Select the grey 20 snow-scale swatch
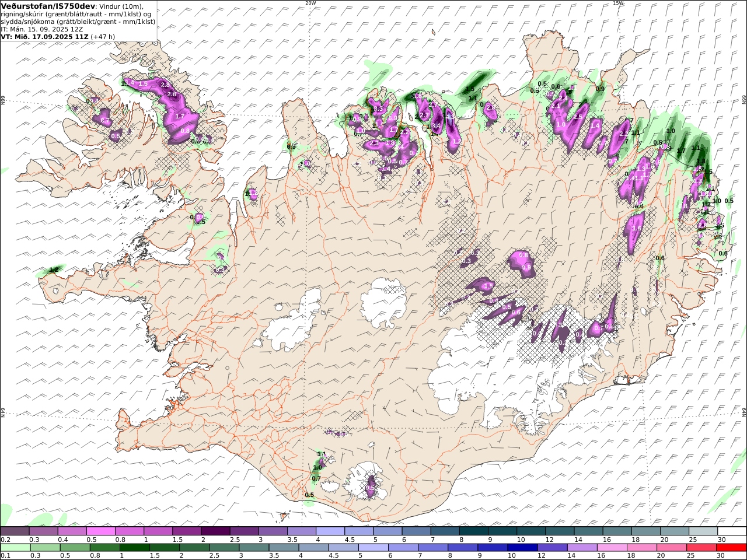The height and width of the screenshot is (560, 747). [674, 531]
